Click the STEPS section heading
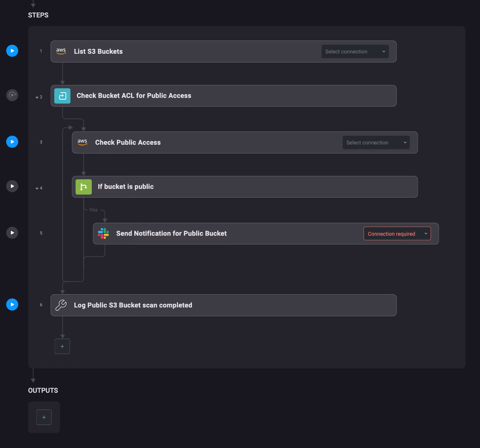 tap(38, 15)
